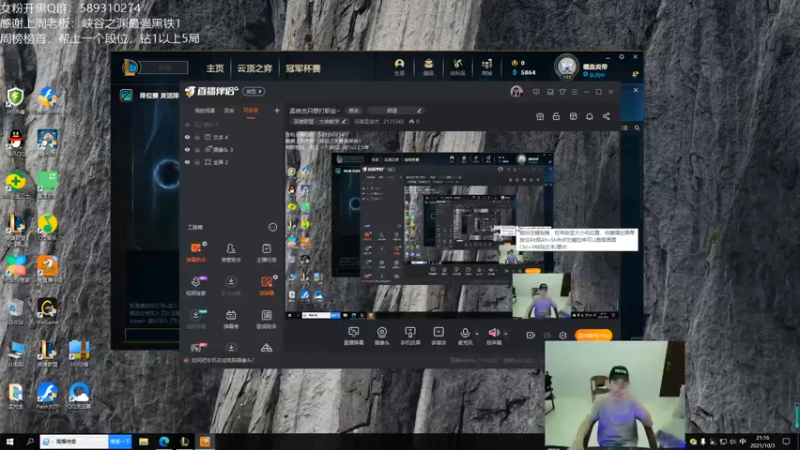Click the padlock icon above the preview

tap(556, 116)
